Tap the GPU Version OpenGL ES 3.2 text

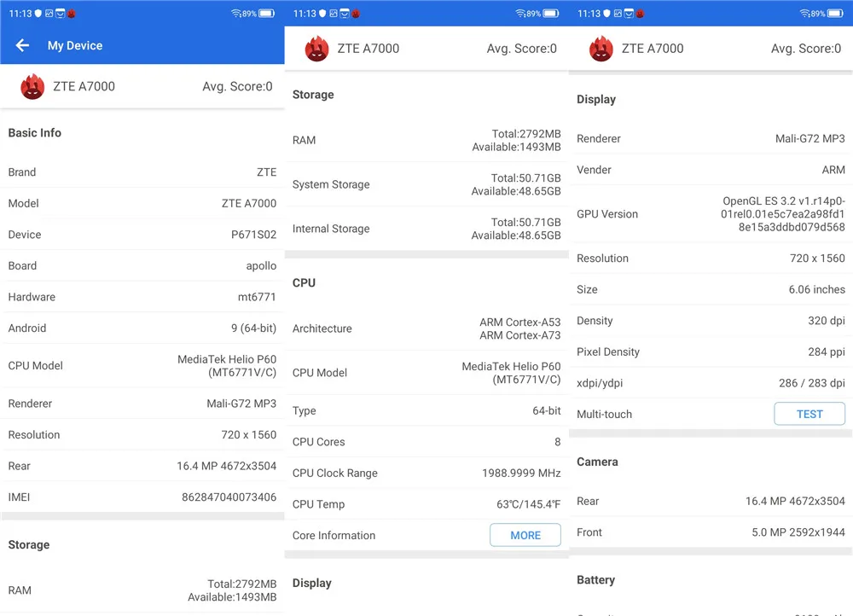pos(783,214)
